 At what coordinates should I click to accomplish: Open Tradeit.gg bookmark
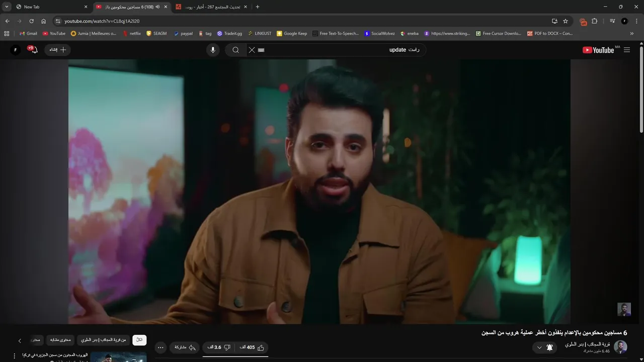(x=229, y=34)
